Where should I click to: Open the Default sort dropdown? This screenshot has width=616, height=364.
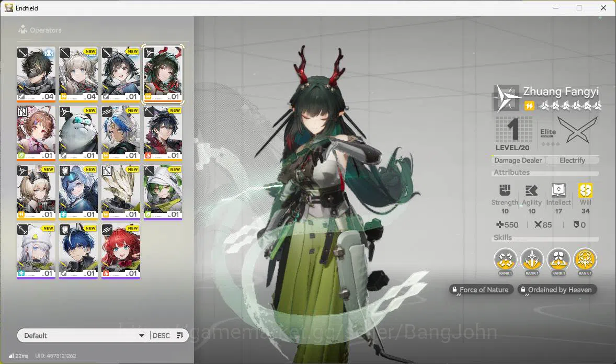(x=84, y=335)
